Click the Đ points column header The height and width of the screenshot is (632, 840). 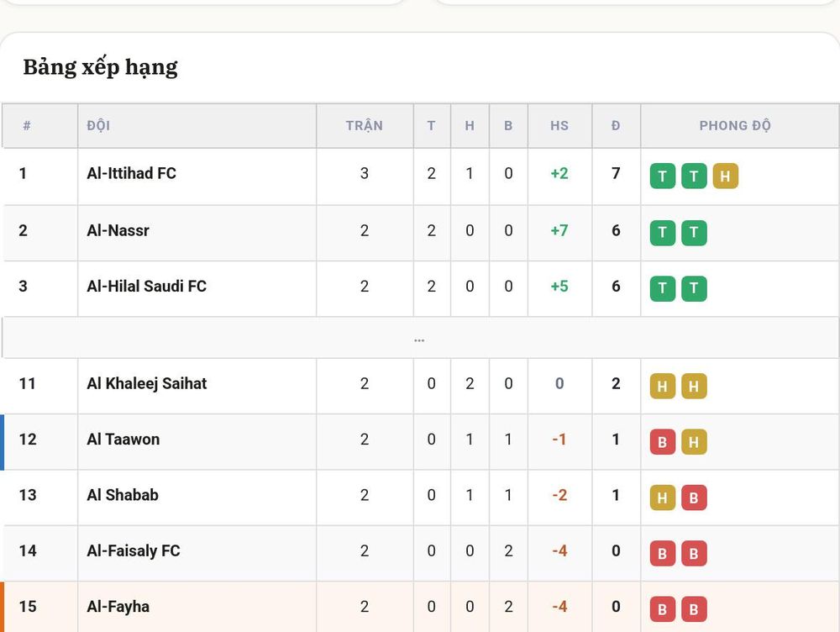click(616, 125)
